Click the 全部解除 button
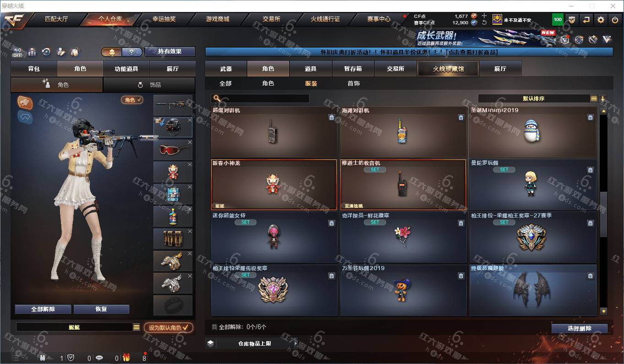624x364 pixels. (x=43, y=309)
